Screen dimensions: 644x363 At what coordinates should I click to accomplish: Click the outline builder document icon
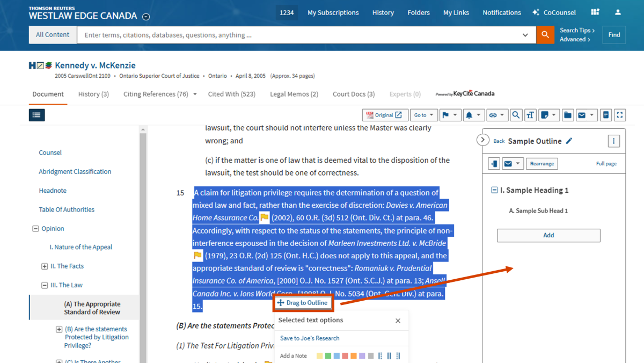click(605, 115)
